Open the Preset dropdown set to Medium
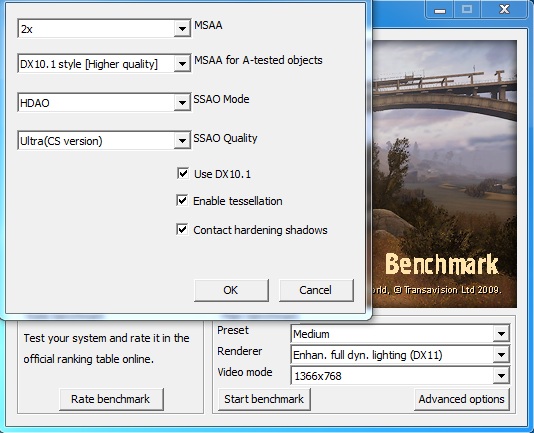Viewport: 534px width, 433px height. (400, 334)
